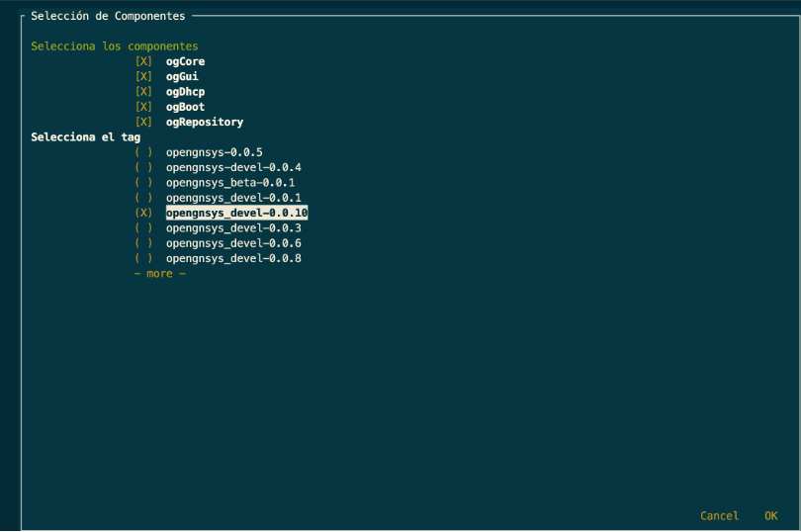Click the 'Selecciona los componentes' heading

pos(115,46)
